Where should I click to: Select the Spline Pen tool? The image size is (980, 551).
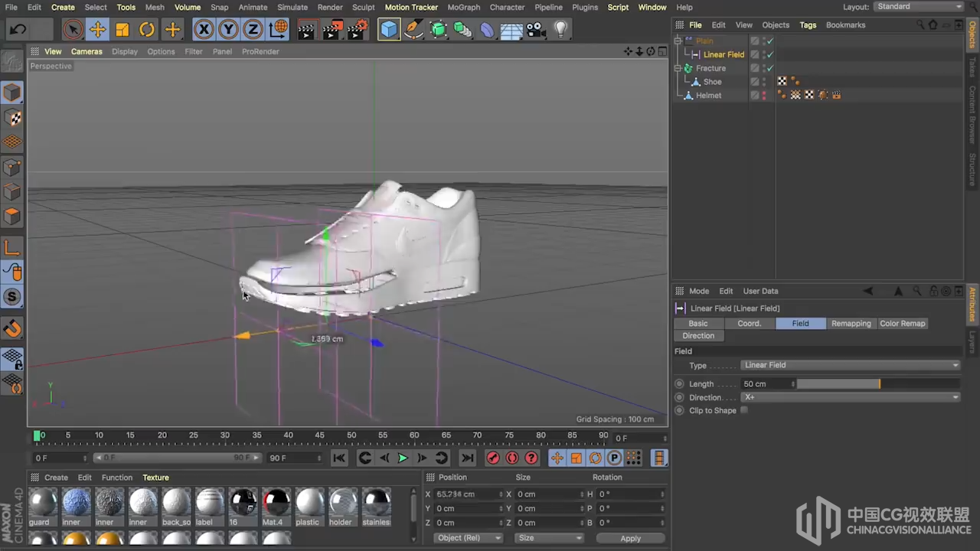tap(413, 30)
